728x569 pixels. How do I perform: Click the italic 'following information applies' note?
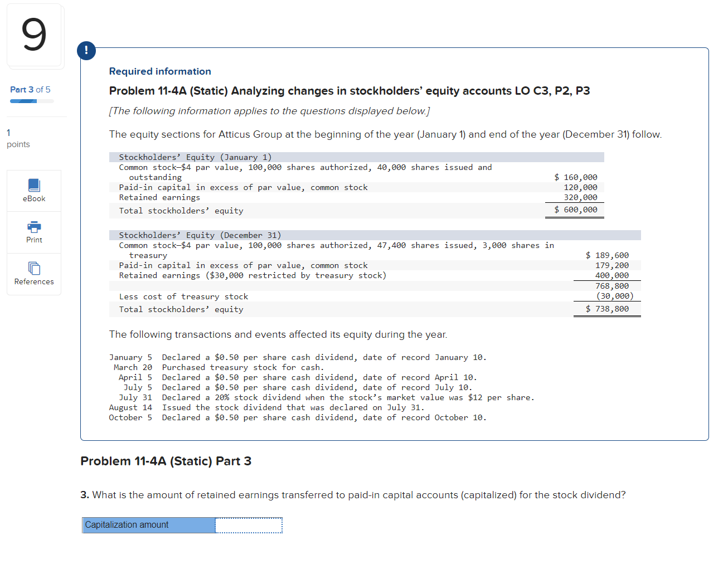[x=270, y=111]
